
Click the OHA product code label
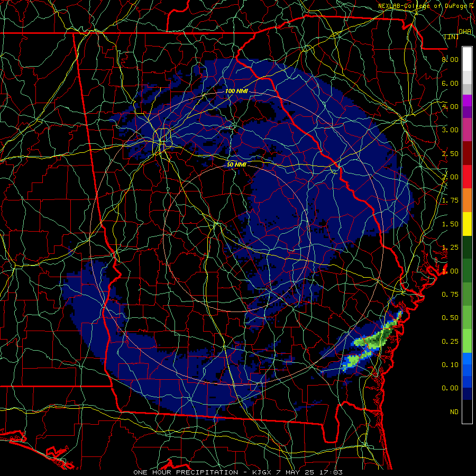465,32
